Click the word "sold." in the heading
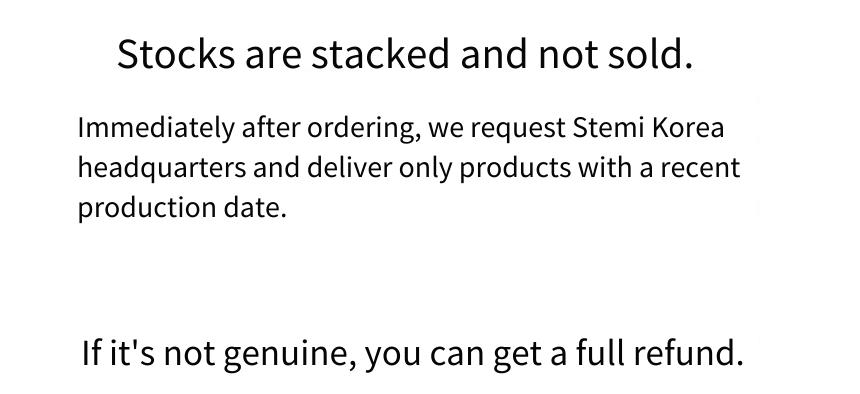 click(x=650, y=54)
